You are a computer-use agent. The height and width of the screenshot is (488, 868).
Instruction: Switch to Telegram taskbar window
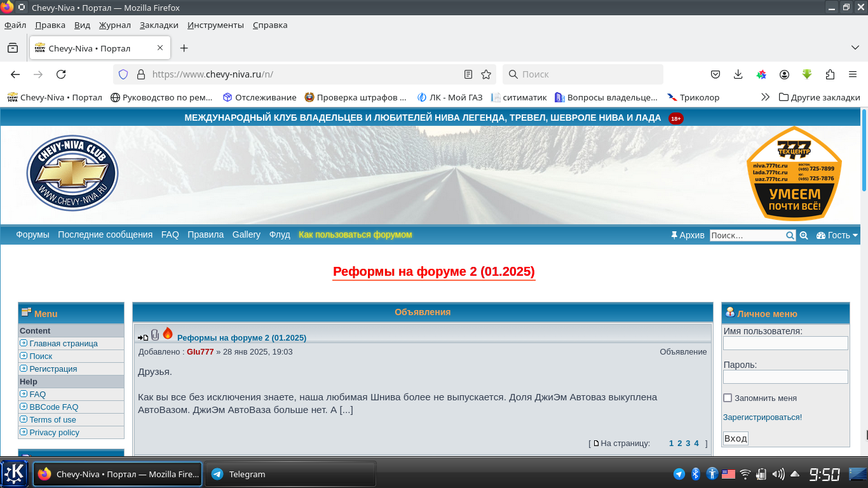290,474
